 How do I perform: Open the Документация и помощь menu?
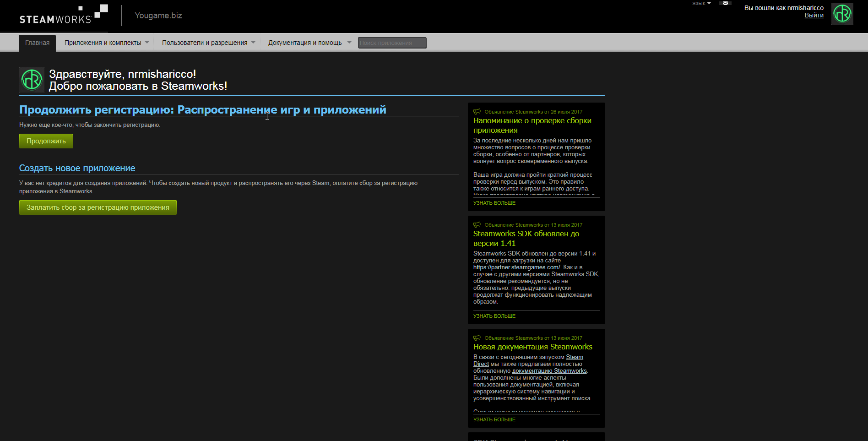click(x=305, y=43)
